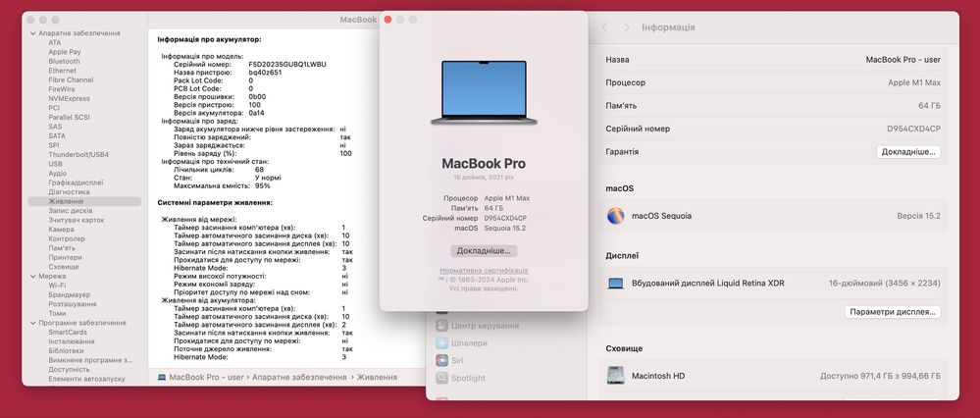Select Брандмауер under Мережа
The width and height of the screenshot is (980, 418).
click(70, 294)
